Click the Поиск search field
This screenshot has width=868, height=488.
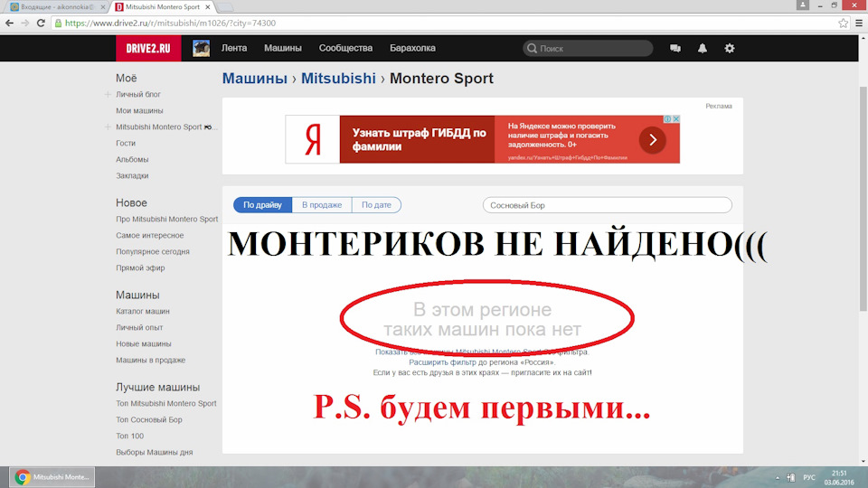588,48
